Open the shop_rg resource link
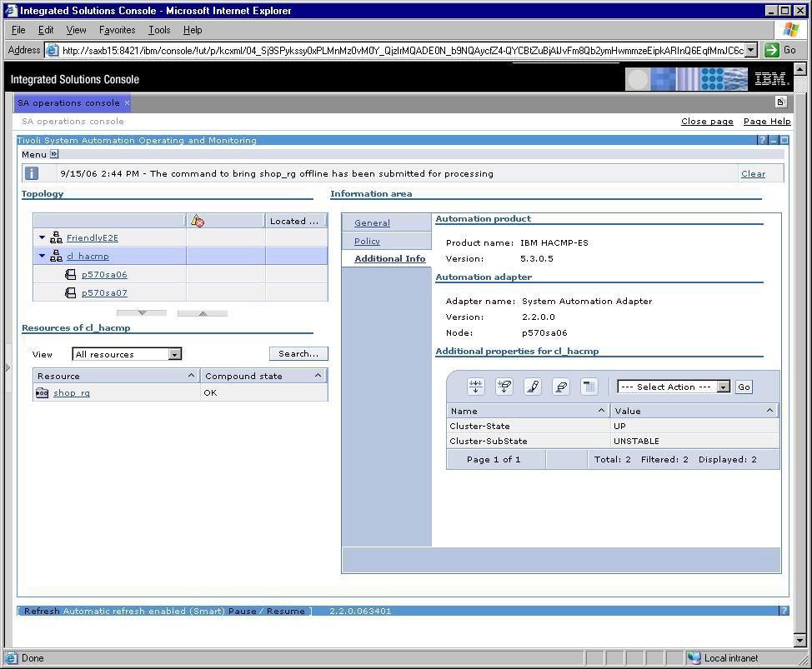 coord(72,392)
